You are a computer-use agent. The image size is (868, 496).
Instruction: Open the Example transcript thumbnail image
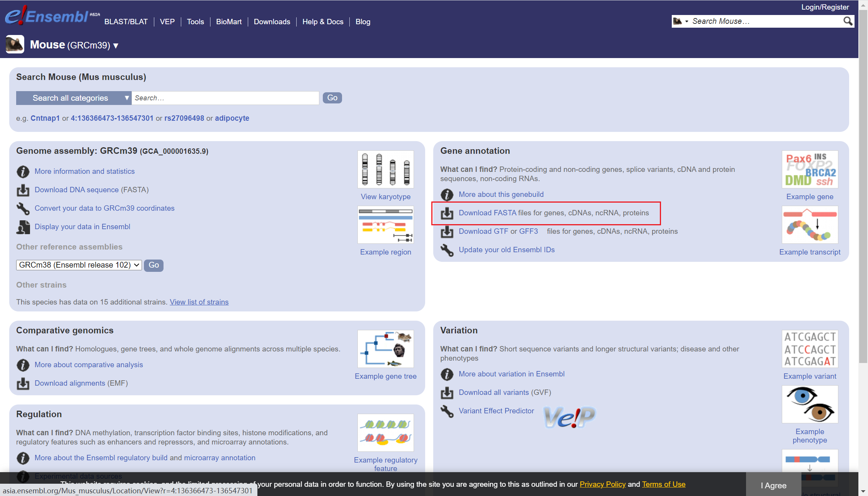pyautogui.click(x=810, y=225)
